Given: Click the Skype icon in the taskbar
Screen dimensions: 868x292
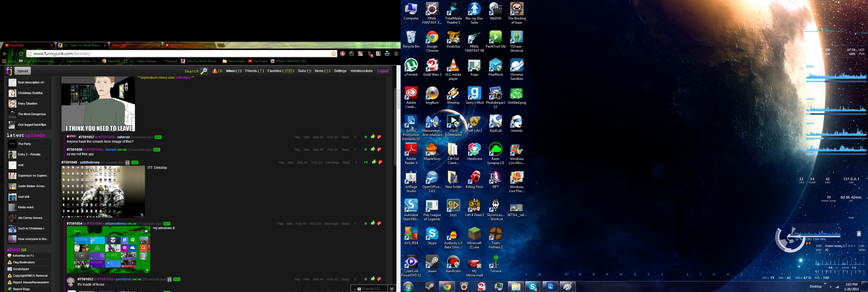Looking at the screenshot, I should point(533,287).
